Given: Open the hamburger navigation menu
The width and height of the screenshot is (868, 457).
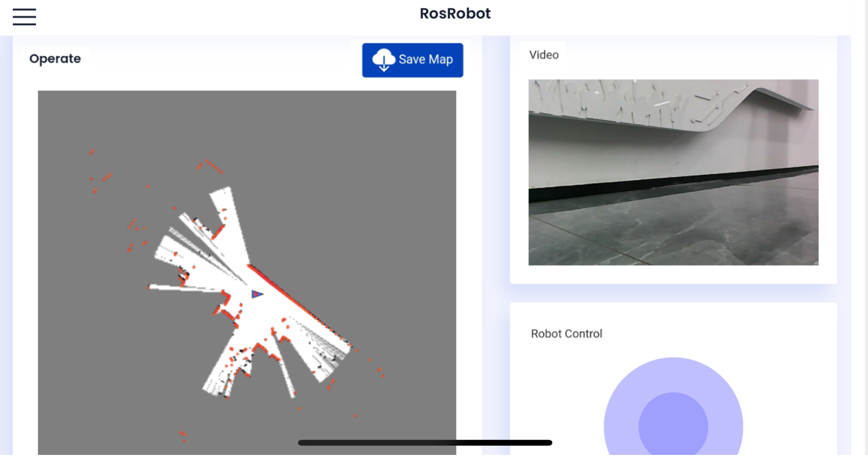Looking at the screenshot, I should click(x=24, y=17).
